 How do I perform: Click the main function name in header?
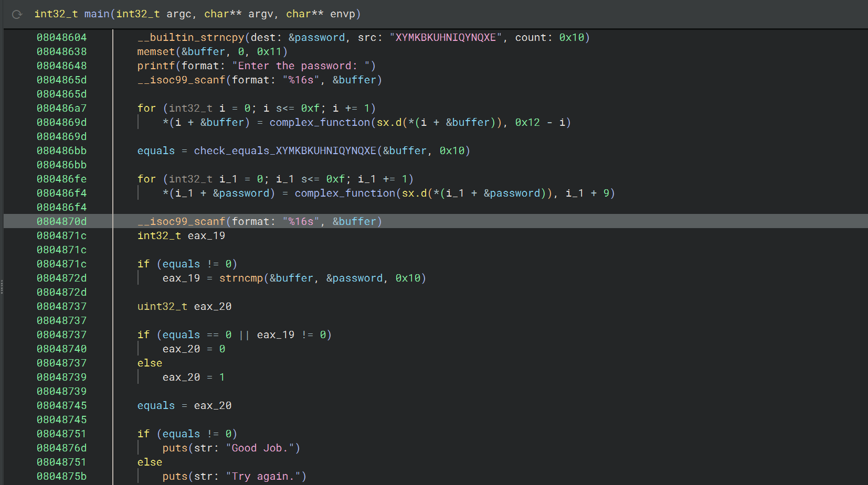[97, 14]
